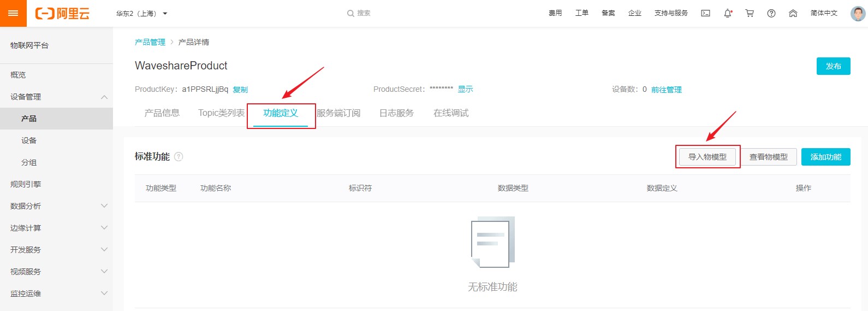The height and width of the screenshot is (311, 868).
Task: Click the 添加功能 button
Action: coord(826,157)
